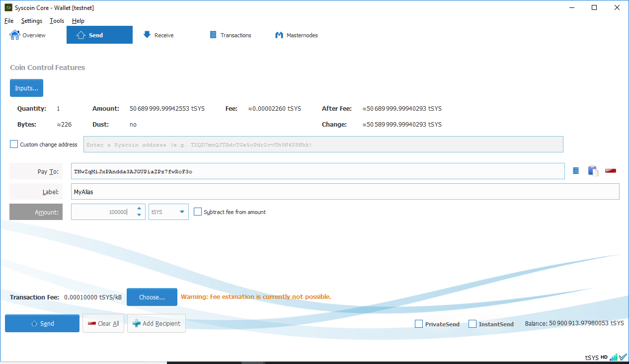Enable the Custom change address checkbox
Viewport: 629px width, 364px height.
pos(14,145)
